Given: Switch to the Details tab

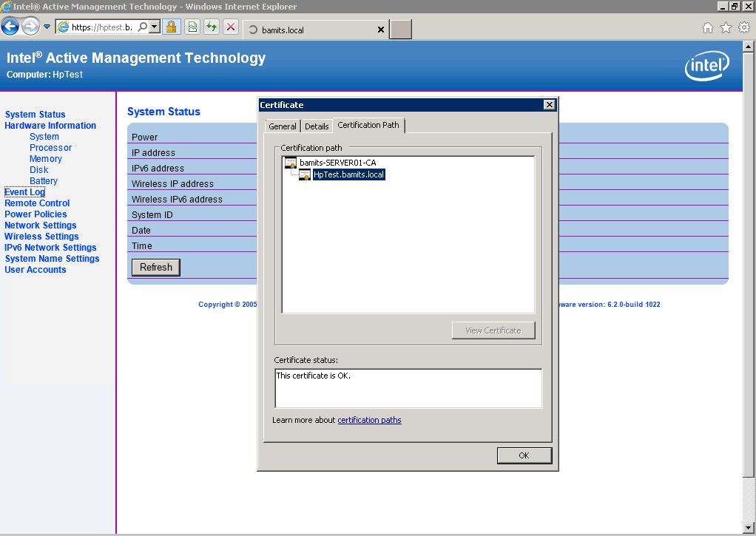Looking at the screenshot, I should (317, 126).
